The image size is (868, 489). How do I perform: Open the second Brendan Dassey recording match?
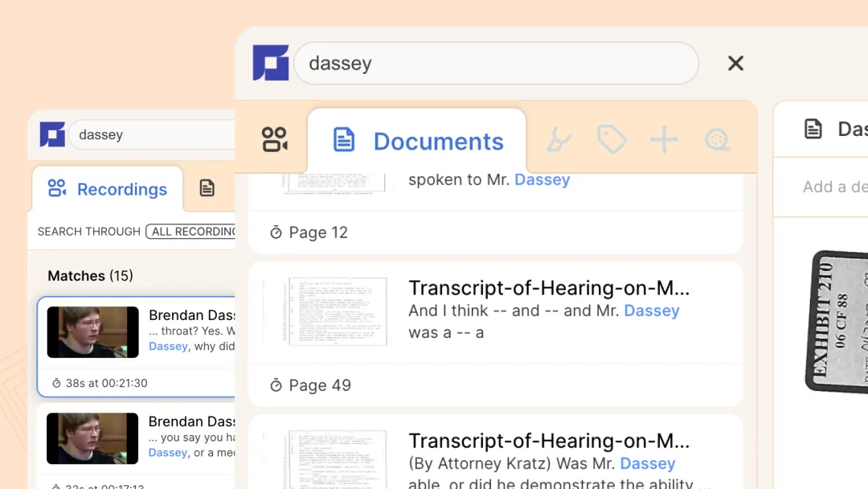point(136,446)
